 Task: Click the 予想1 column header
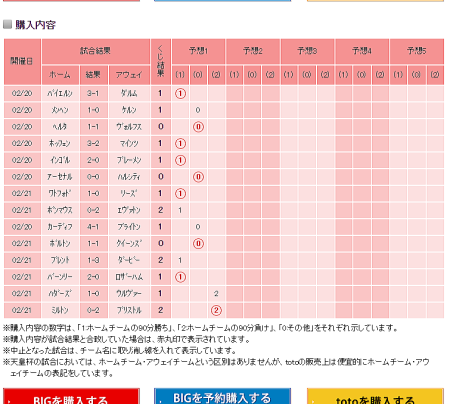click(x=198, y=51)
